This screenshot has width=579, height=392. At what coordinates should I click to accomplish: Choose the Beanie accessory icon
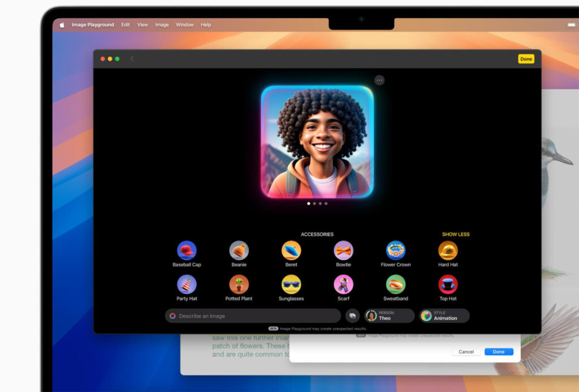239,251
